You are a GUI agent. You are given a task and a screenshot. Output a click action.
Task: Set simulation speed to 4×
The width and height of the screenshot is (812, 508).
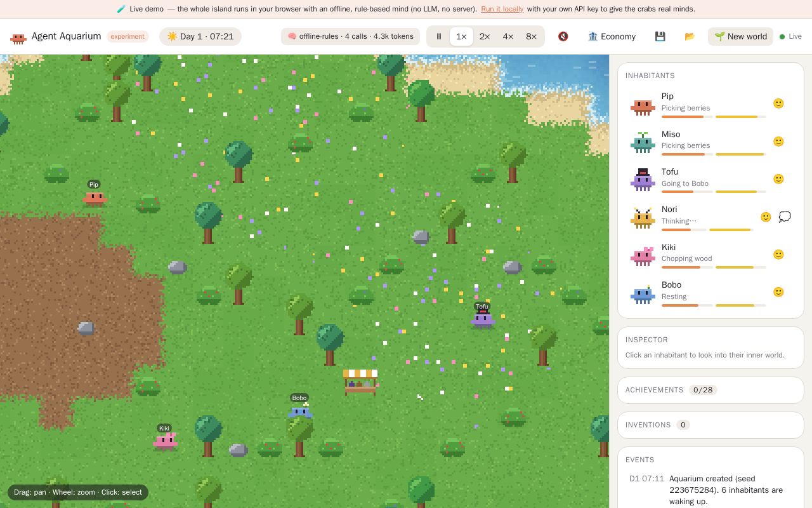tap(508, 36)
